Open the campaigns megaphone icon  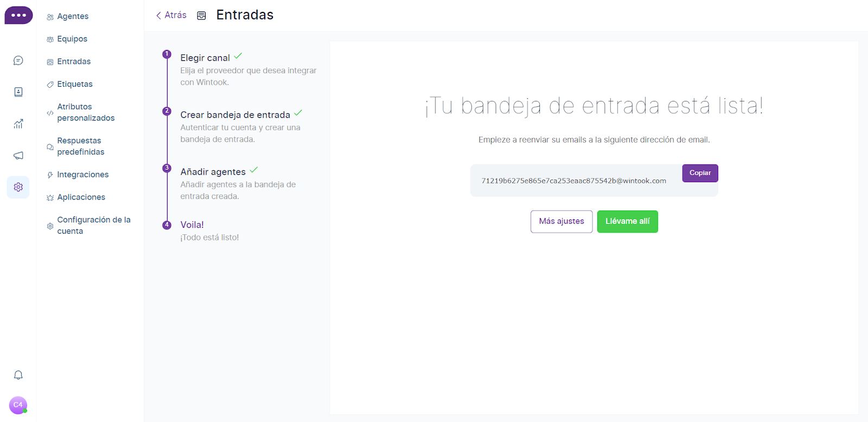point(18,156)
